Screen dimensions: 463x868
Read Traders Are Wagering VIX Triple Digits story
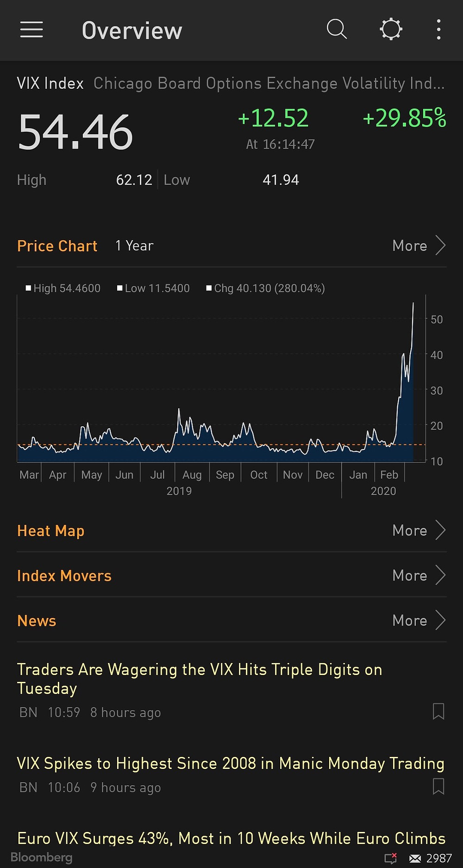tap(200, 679)
